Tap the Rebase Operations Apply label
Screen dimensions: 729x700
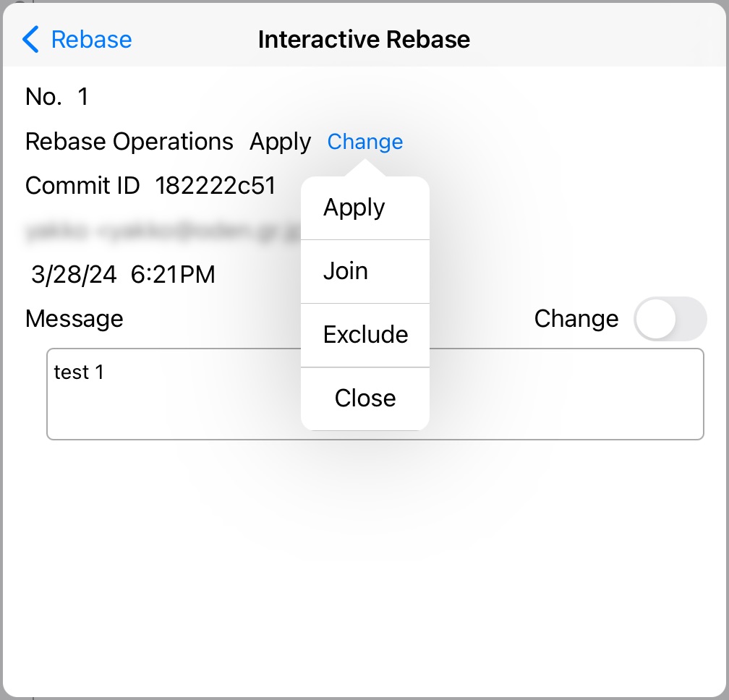[x=281, y=142]
